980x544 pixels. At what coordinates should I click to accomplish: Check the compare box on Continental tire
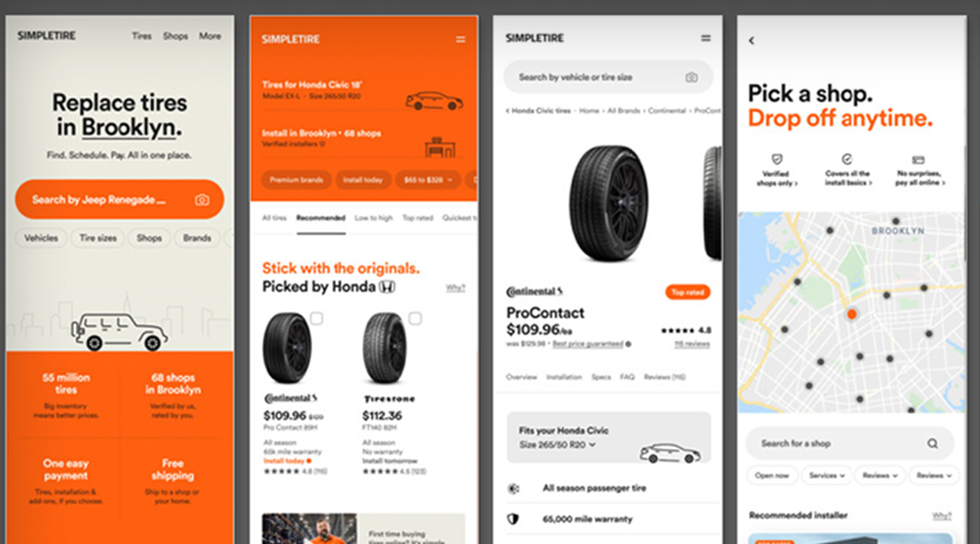click(x=316, y=318)
